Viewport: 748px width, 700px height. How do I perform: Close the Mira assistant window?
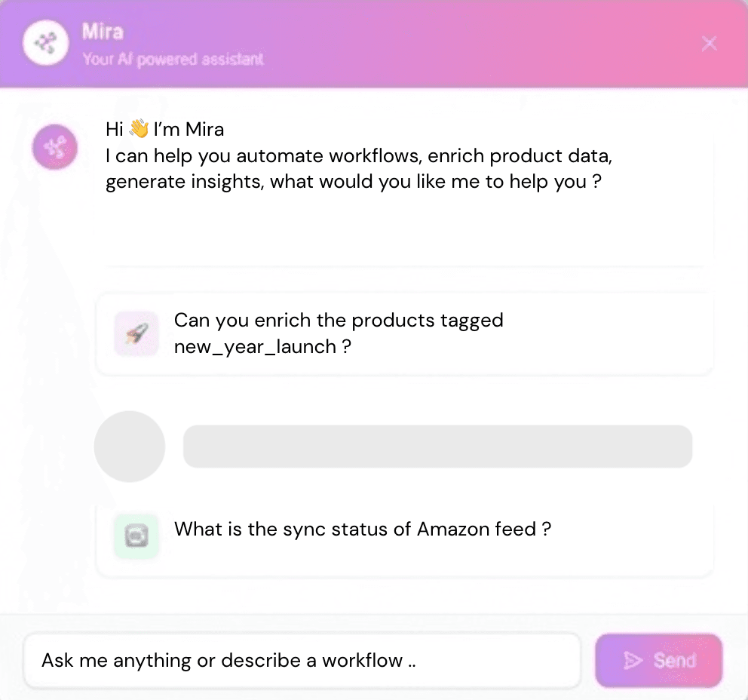tap(709, 43)
